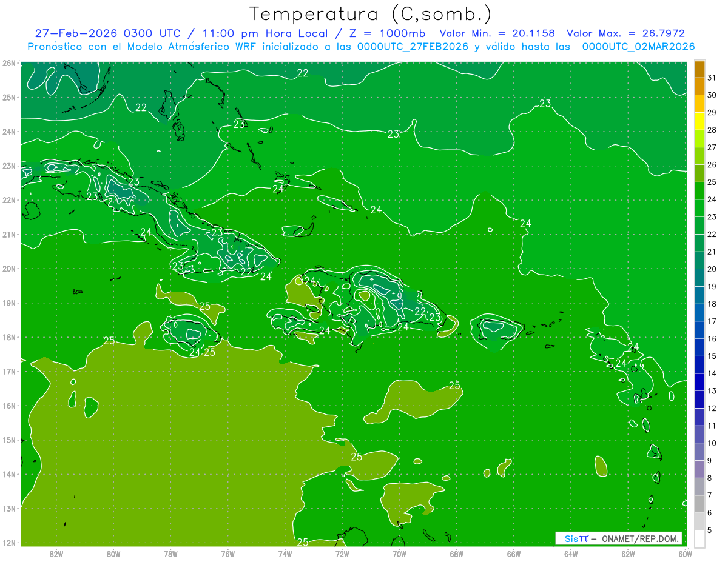Click the color scale label 19

point(712,287)
